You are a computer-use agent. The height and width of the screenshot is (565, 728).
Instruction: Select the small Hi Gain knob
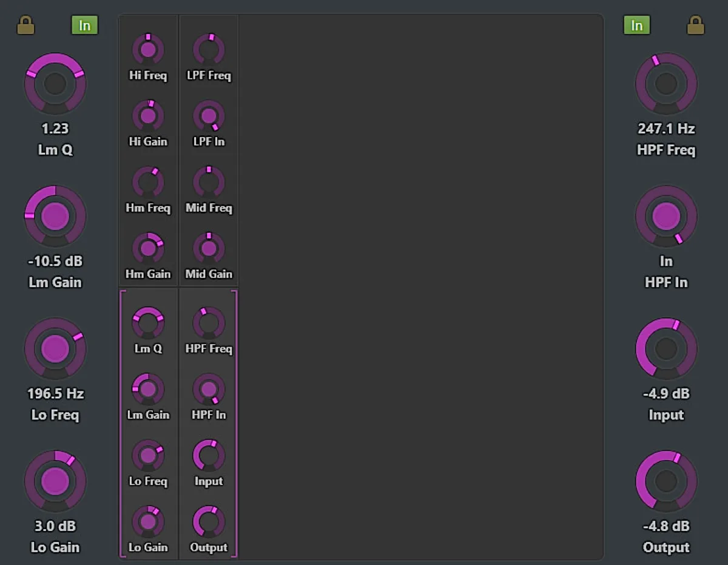(x=148, y=116)
